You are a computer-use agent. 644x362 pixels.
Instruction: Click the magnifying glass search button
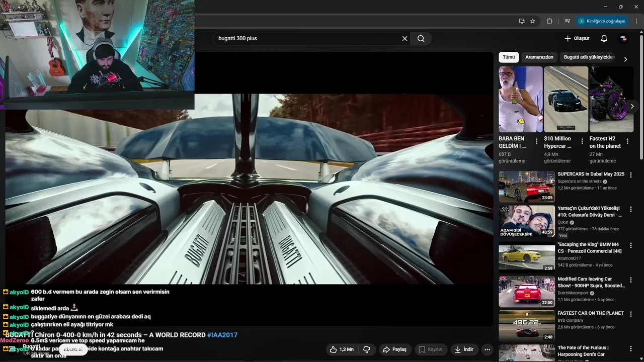pos(421,39)
